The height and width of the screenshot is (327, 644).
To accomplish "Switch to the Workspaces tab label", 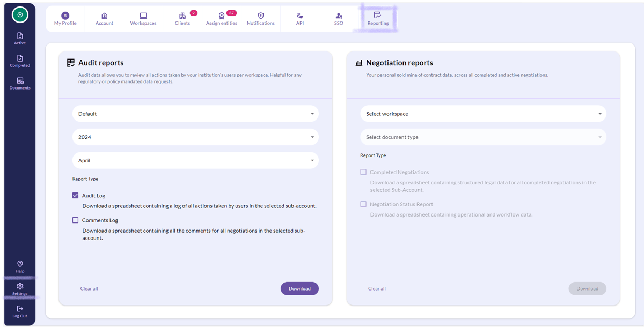I will pos(143,23).
